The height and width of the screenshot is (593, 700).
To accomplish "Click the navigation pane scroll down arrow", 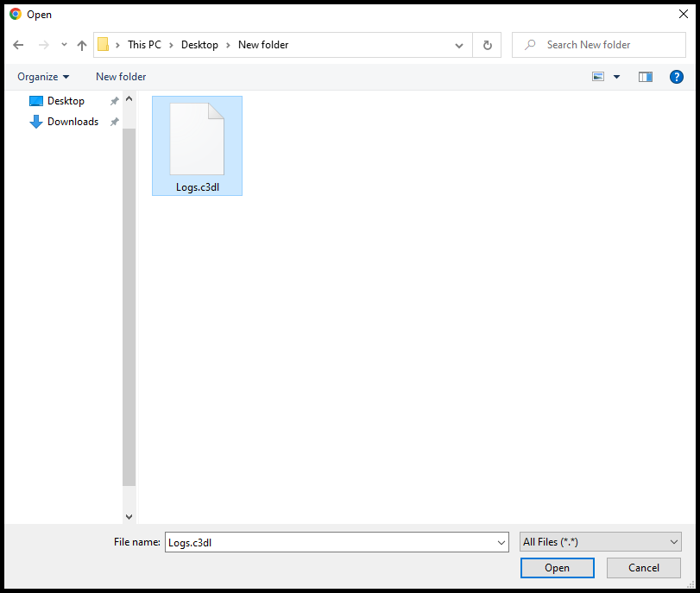I will click(129, 517).
